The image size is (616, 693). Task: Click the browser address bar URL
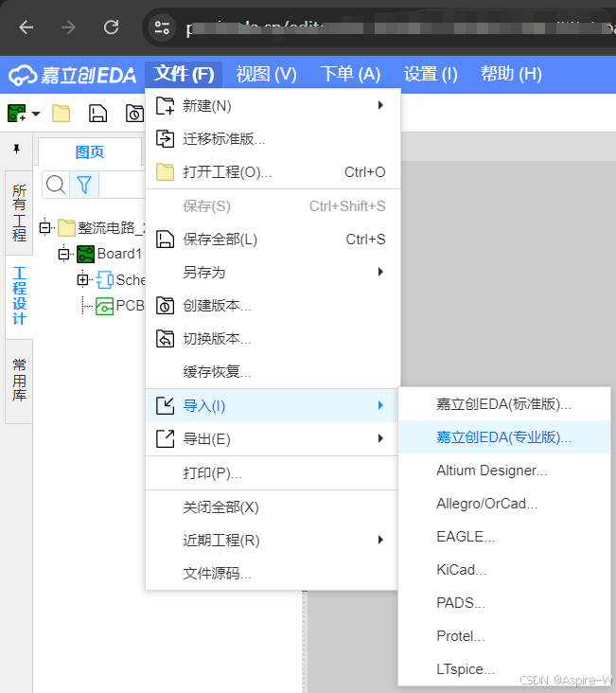click(400, 28)
